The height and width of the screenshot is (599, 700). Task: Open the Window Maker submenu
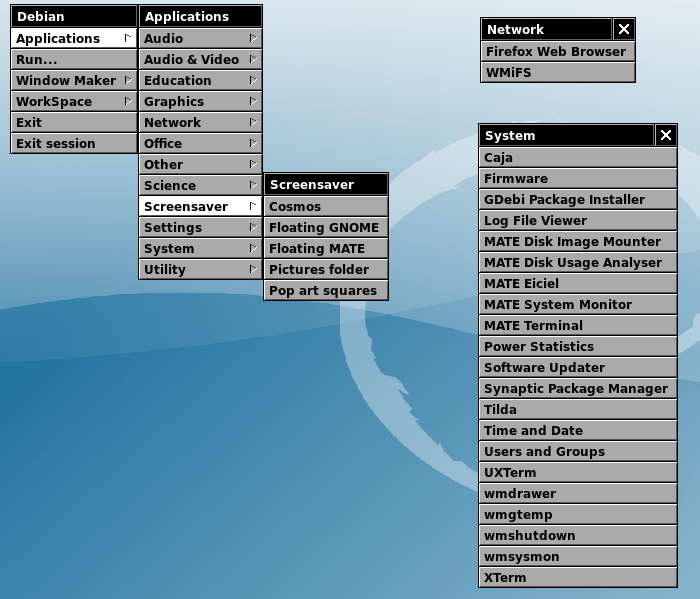point(74,80)
